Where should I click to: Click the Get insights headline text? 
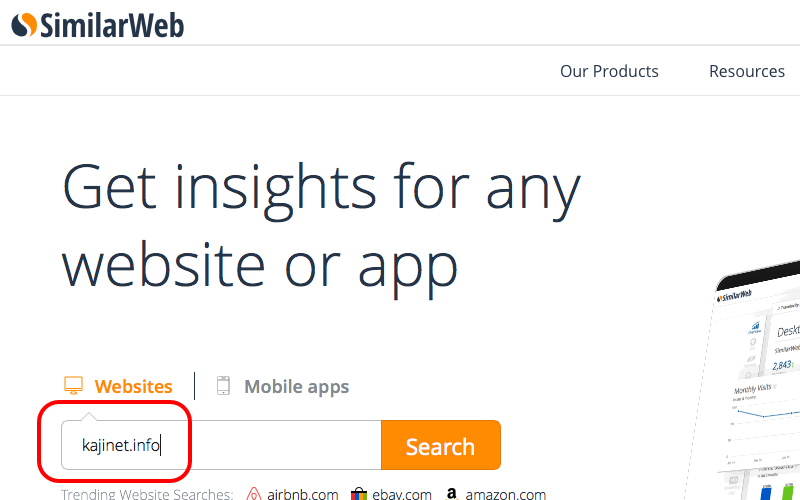321,226
